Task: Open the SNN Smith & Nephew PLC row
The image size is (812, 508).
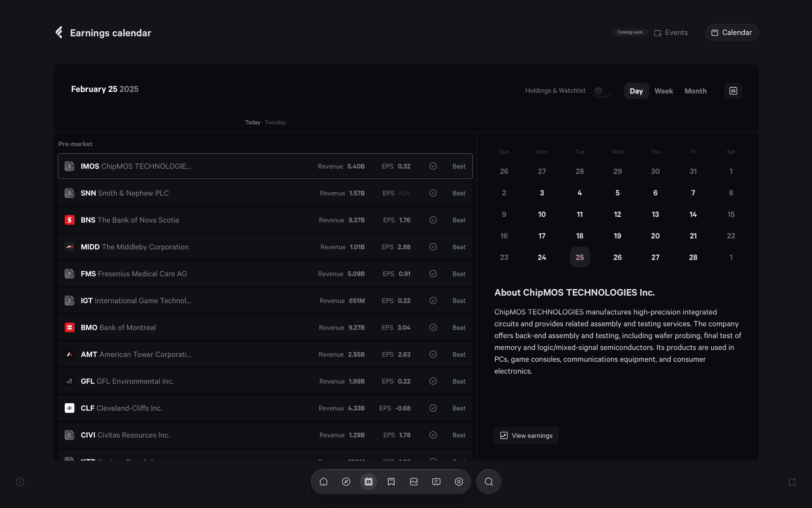Action: point(265,193)
